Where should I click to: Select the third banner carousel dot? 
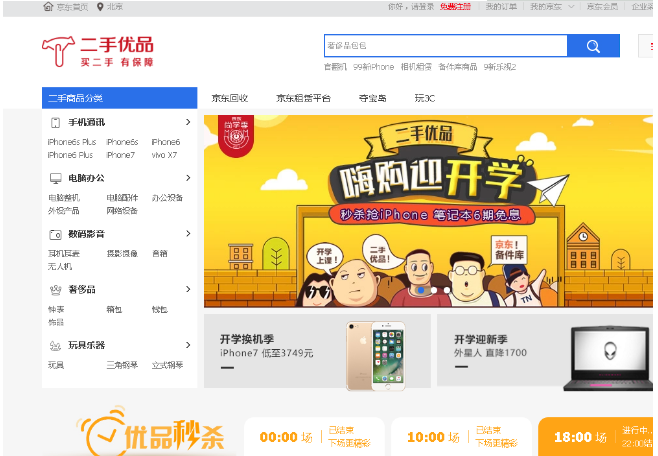447,290
